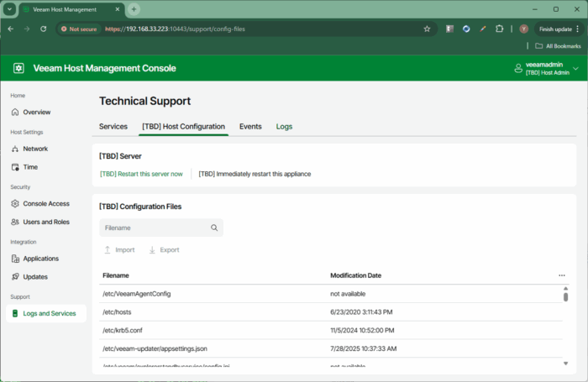
Task: Open Users and Roles icon
Action: tap(15, 222)
